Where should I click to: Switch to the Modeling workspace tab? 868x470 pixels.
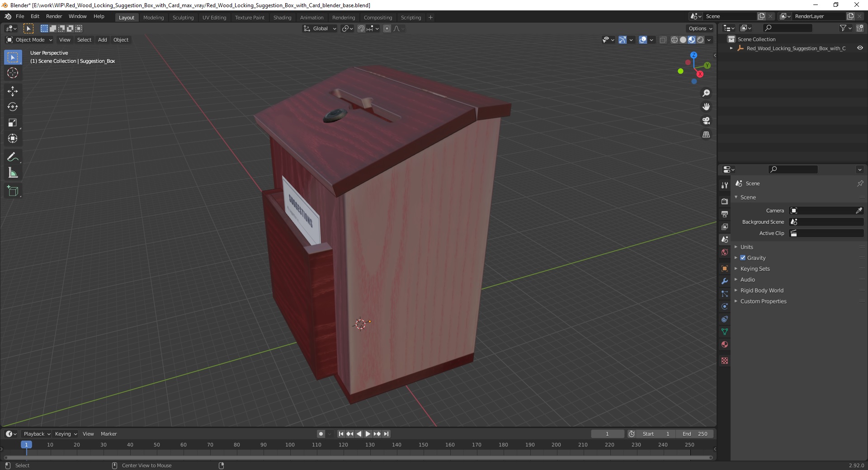[153, 18]
